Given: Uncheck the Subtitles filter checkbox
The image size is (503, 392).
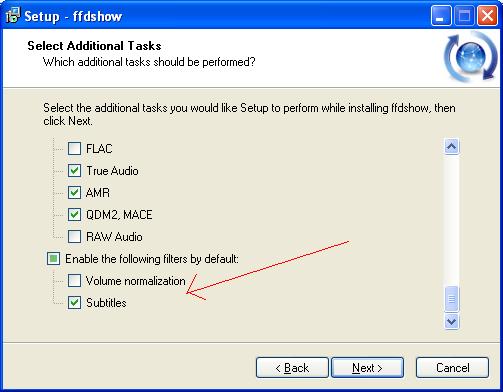Looking at the screenshot, I should click(x=74, y=302).
